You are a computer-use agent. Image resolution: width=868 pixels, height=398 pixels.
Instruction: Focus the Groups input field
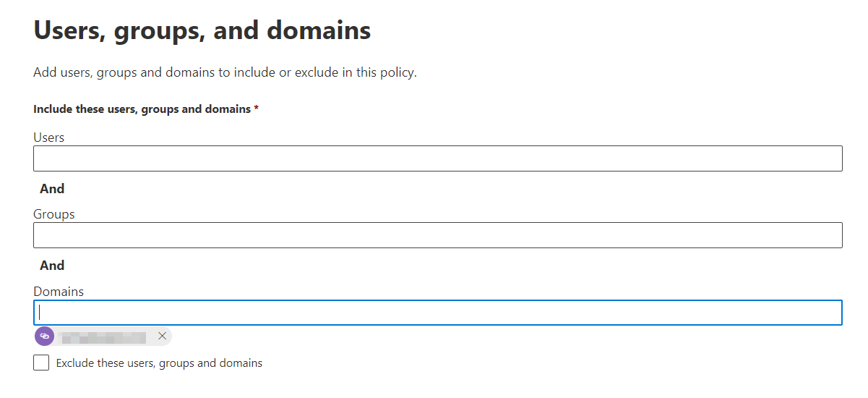point(438,235)
